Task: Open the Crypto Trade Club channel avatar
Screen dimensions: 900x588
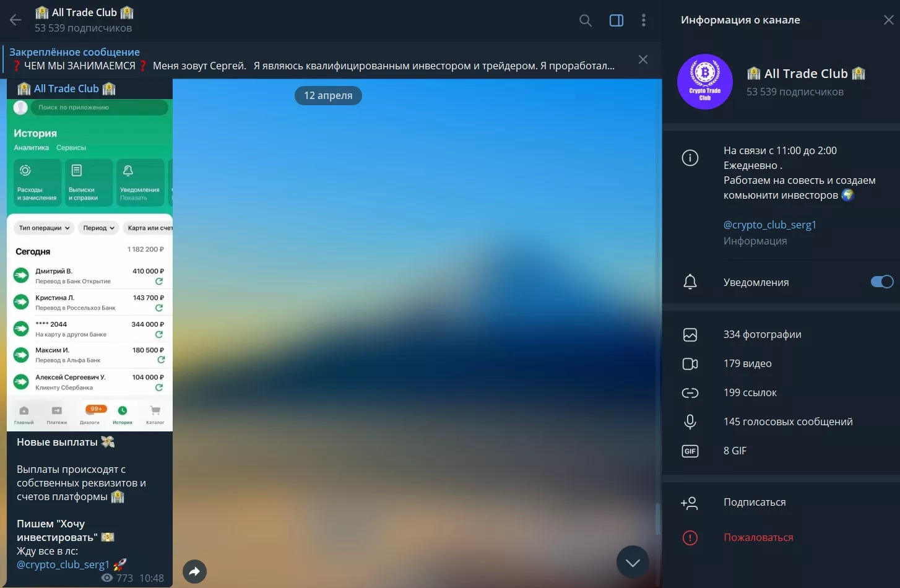Action: [705, 82]
